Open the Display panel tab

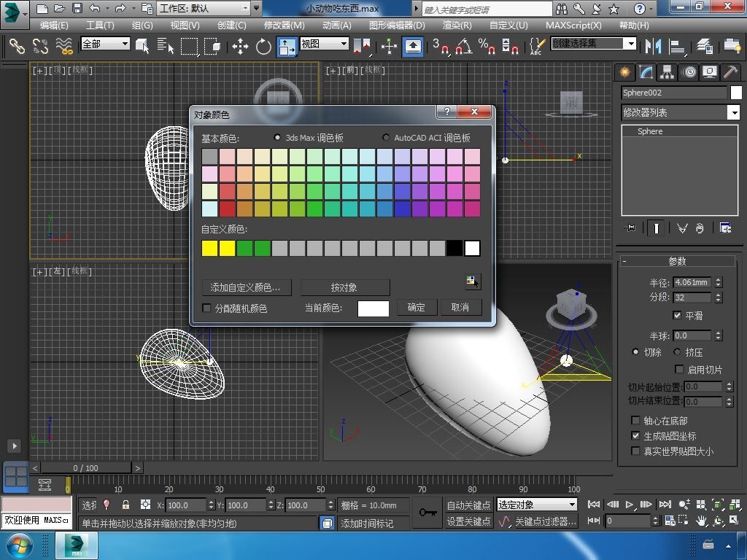[x=710, y=72]
